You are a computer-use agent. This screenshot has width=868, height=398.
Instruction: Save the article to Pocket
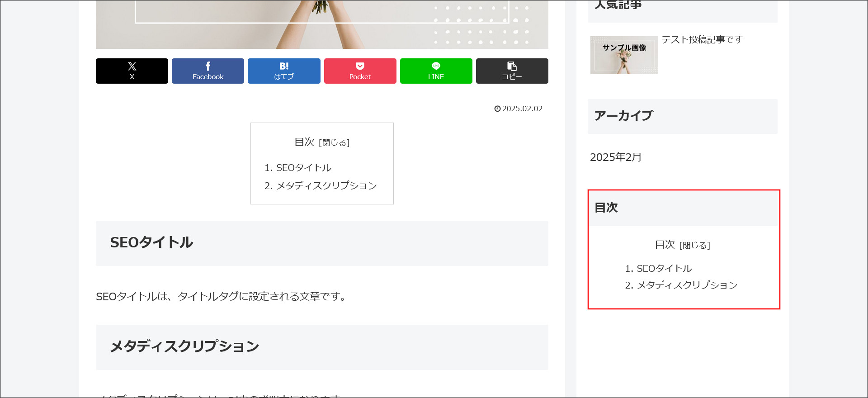360,71
